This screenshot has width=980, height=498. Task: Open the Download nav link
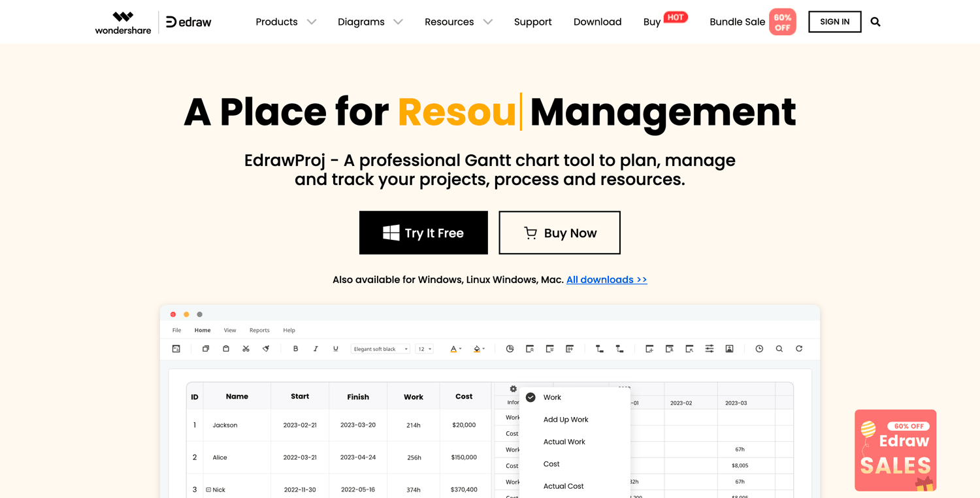597,22
